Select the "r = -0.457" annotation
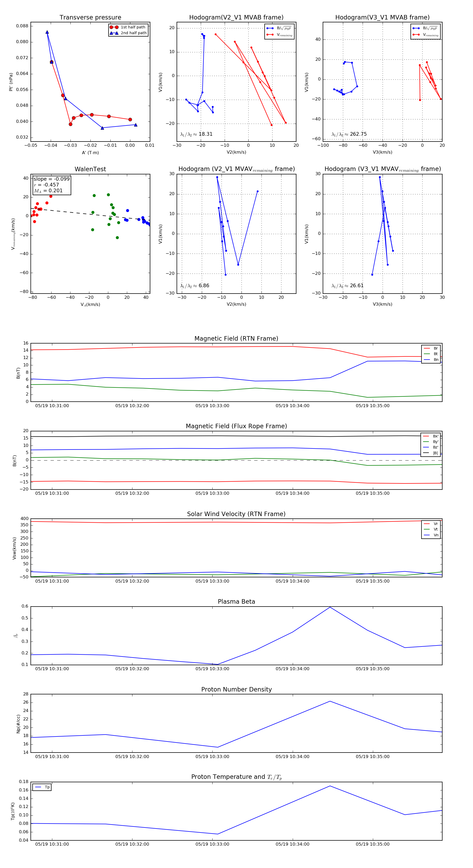 (x=46, y=185)
